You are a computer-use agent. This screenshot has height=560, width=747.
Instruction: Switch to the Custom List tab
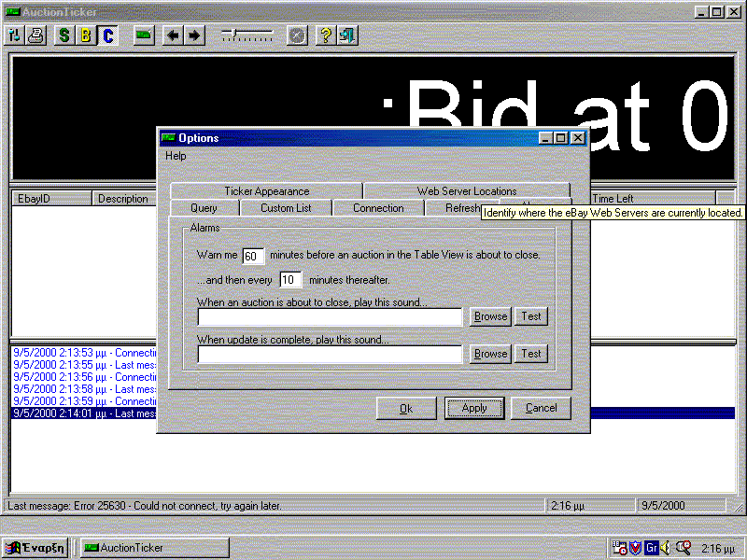coord(286,208)
